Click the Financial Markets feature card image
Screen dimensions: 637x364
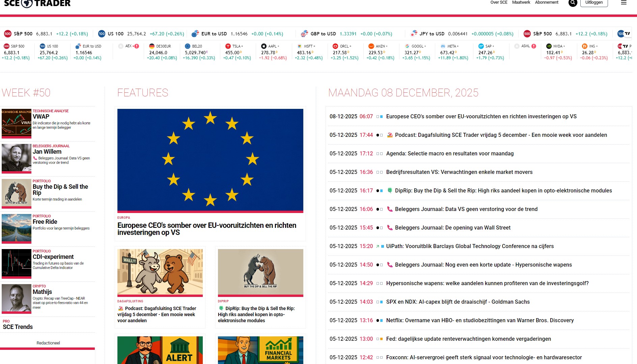pyautogui.click(x=260, y=350)
